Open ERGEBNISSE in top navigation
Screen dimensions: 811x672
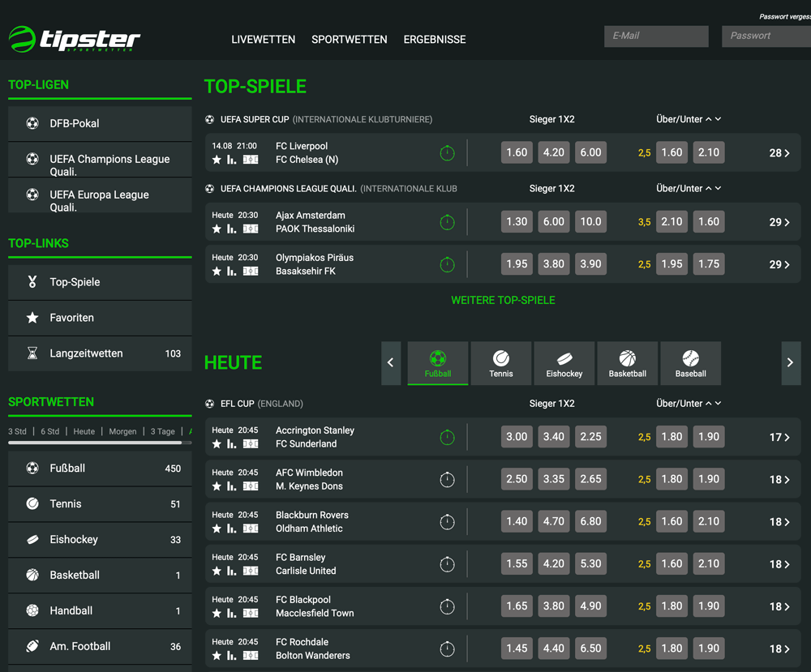click(x=435, y=40)
